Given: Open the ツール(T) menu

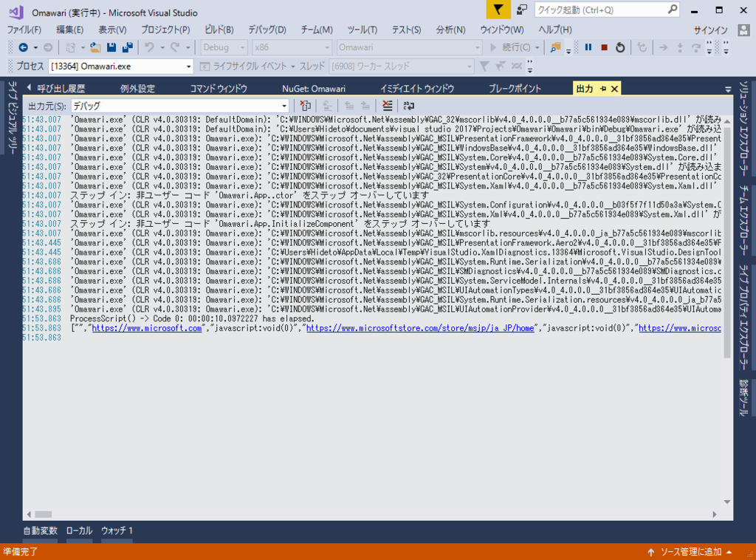Looking at the screenshot, I should point(362,30).
